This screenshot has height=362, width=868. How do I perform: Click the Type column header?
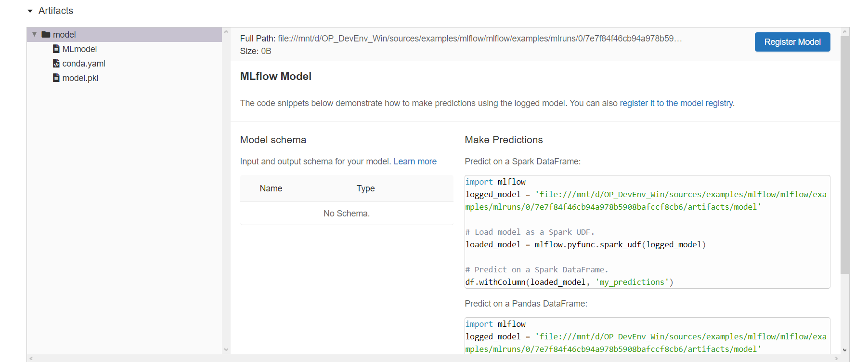pos(365,188)
